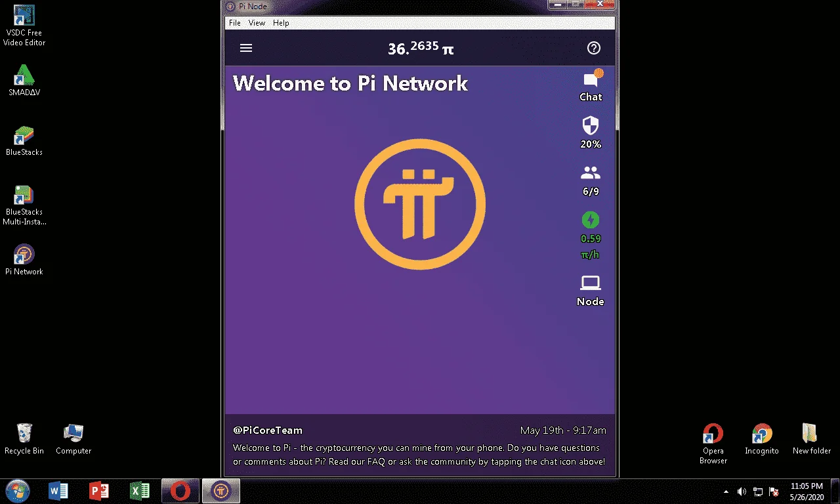Click the May 19th - 9:17am timestamp
This screenshot has width=840, height=504.
(x=563, y=430)
